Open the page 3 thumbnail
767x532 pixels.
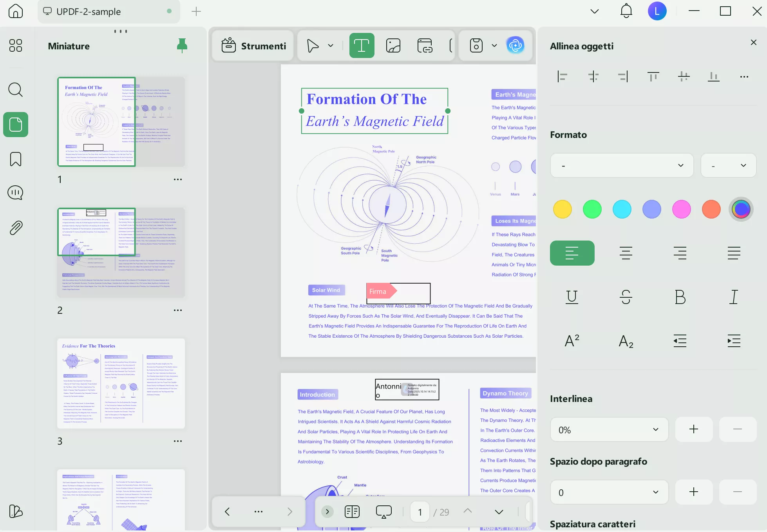coord(121,383)
